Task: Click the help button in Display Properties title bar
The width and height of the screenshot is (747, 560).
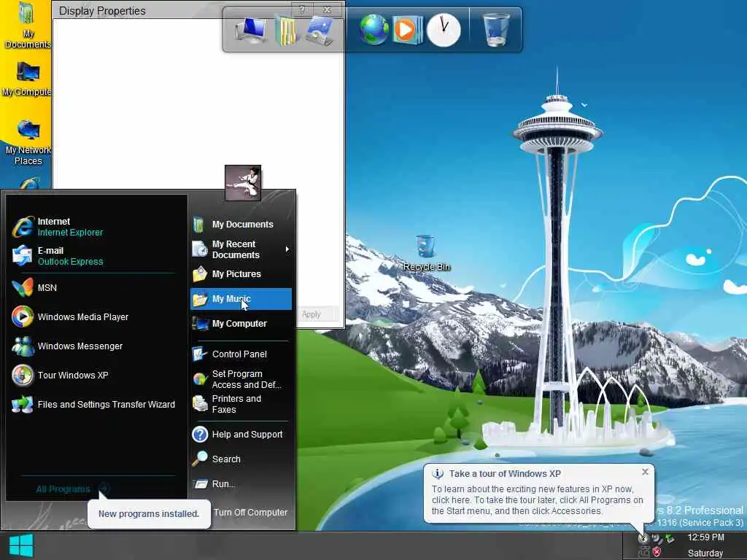Action: [302, 9]
